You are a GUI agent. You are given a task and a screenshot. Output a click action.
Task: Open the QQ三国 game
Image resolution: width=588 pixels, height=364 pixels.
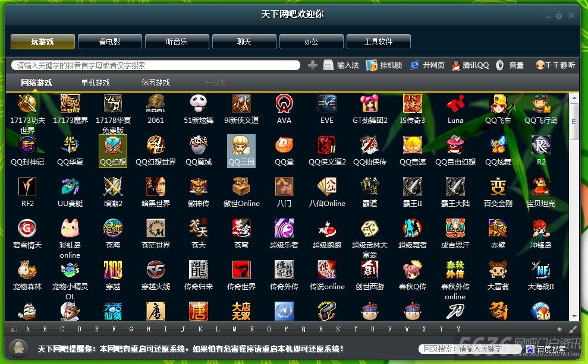point(241,151)
